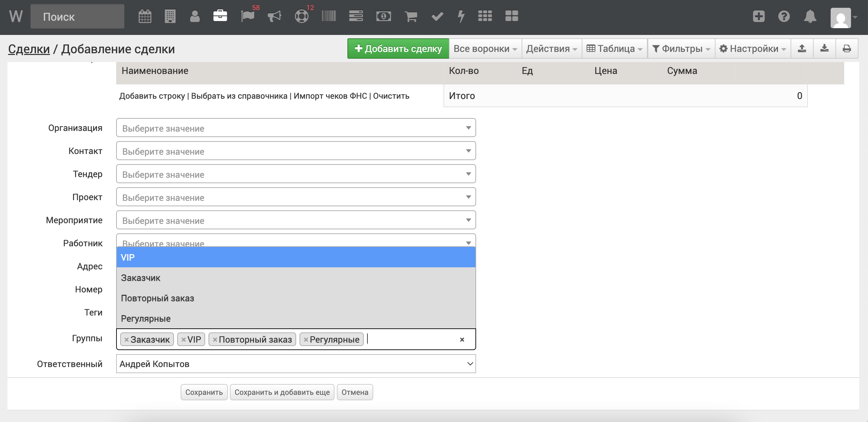The width and height of the screenshot is (868, 422).
Task: Open the megaphone announcements icon
Action: coord(274,16)
